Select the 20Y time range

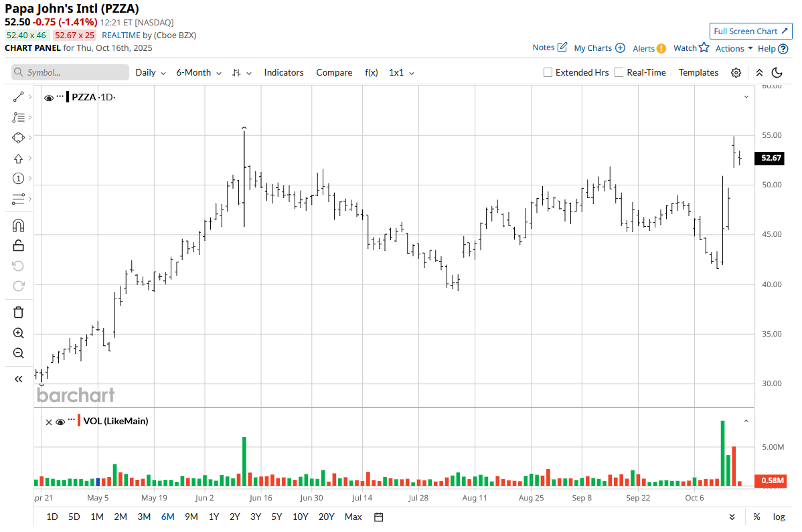tap(326, 517)
